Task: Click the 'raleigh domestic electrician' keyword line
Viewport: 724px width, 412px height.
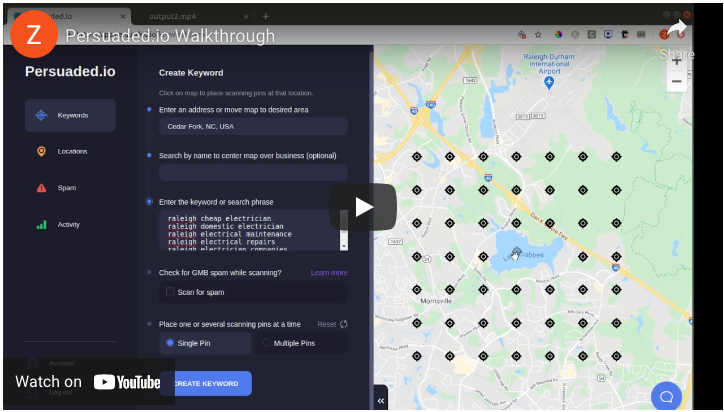Action: click(x=225, y=226)
